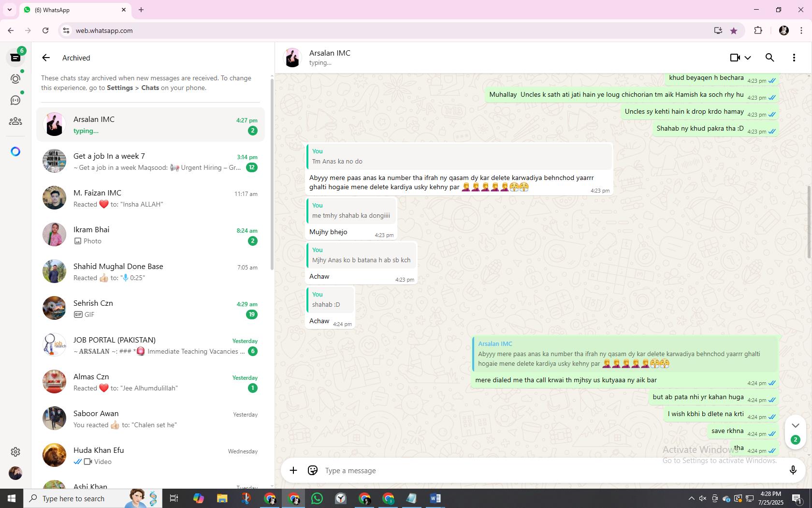Open Meta AI circle icon
This screenshot has width=812, height=508.
coord(15,151)
